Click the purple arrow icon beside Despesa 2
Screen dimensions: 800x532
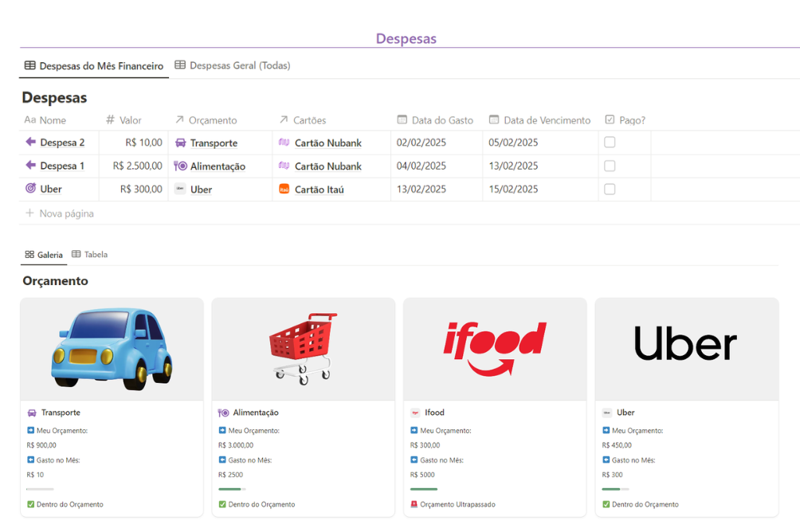tap(30, 143)
